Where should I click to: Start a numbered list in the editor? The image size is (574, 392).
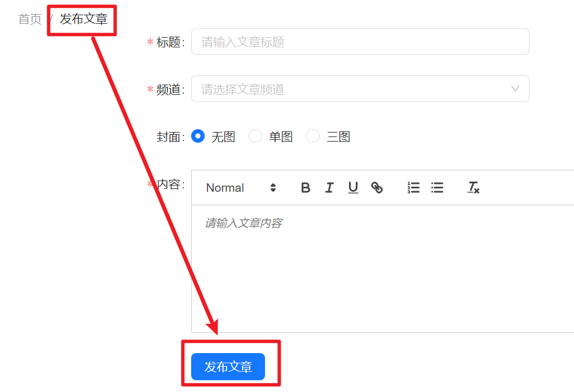tap(413, 188)
